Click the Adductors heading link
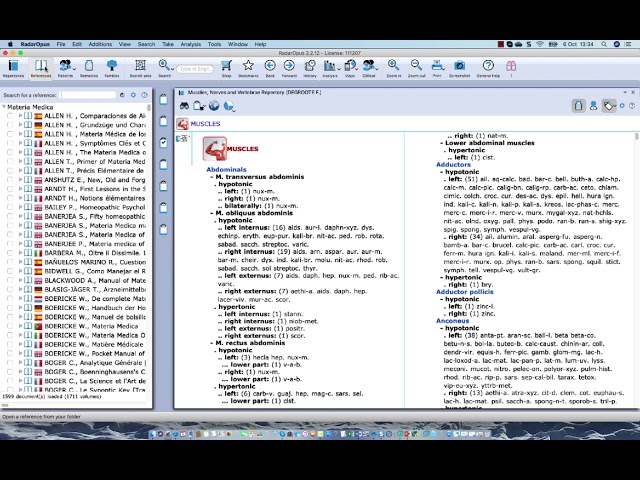The width and height of the screenshot is (640, 480). pyautogui.click(x=453, y=164)
